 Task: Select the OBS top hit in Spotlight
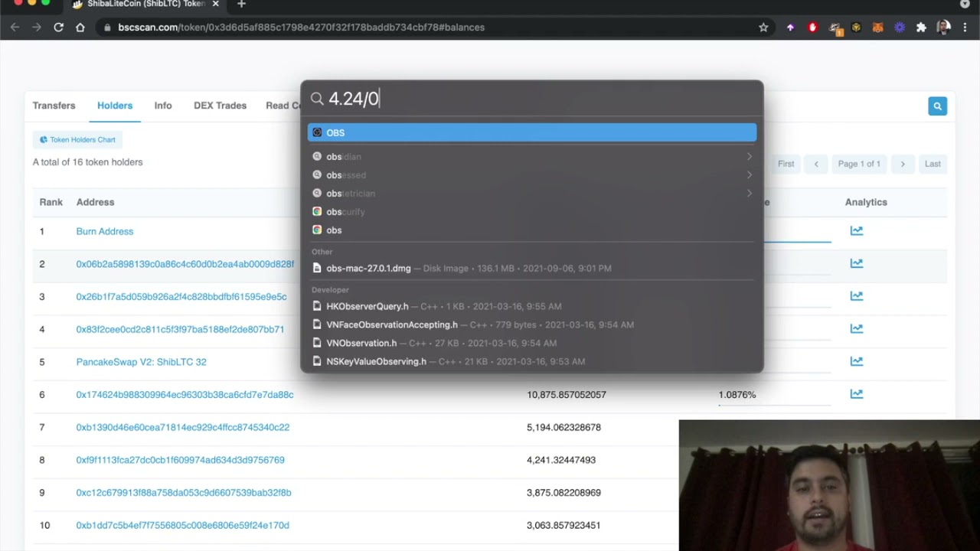[x=532, y=132]
